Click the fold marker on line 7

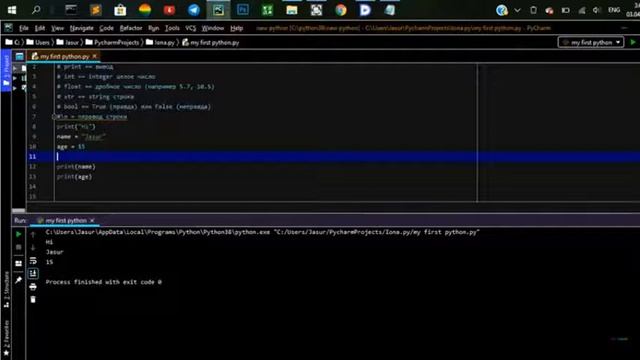click(x=54, y=117)
